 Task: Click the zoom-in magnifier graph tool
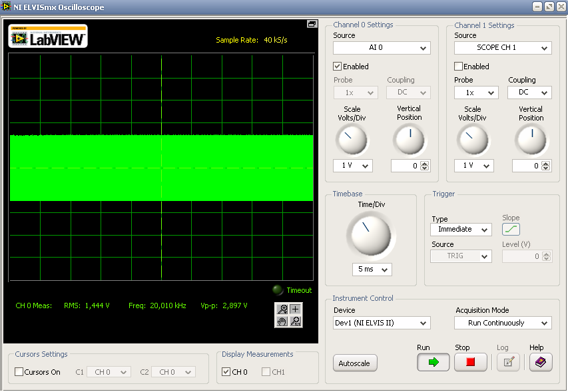click(x=282, y=309)
